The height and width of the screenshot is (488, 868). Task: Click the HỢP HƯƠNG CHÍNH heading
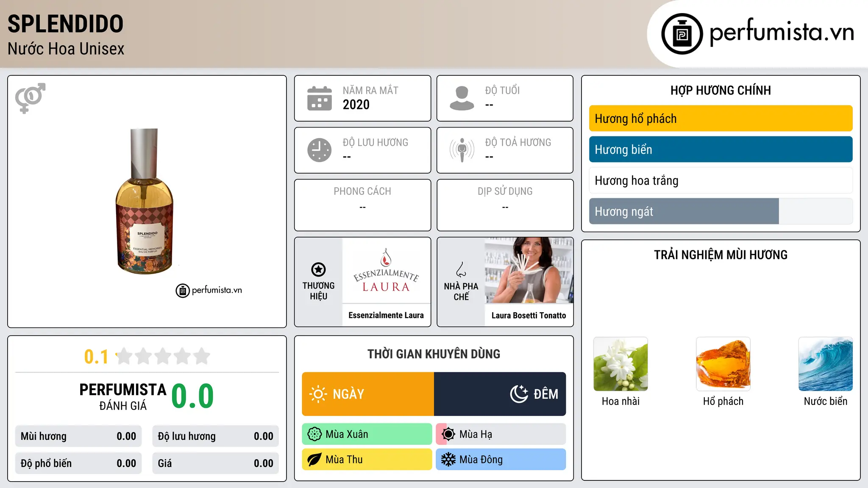721,91
